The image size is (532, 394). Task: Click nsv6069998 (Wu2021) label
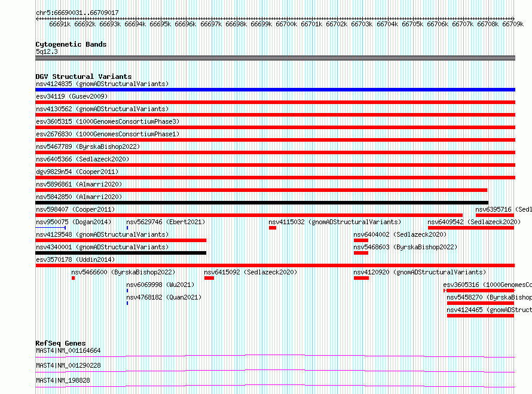pos(160,285)
